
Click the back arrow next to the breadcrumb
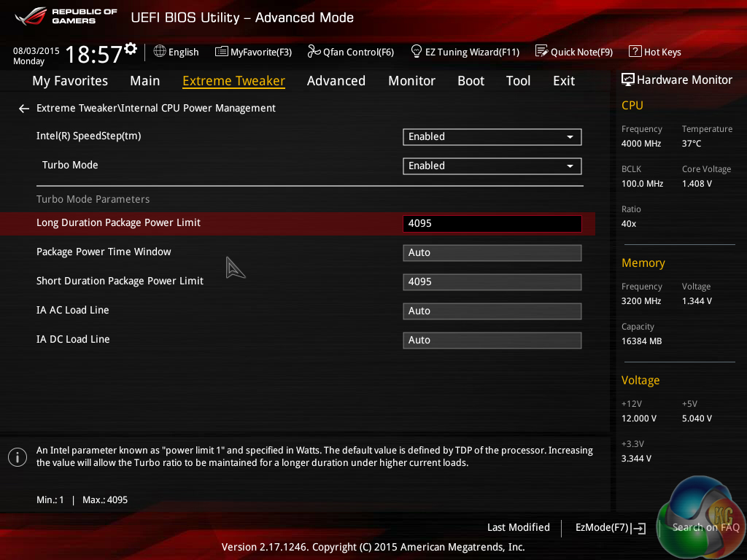pos(24,109)
